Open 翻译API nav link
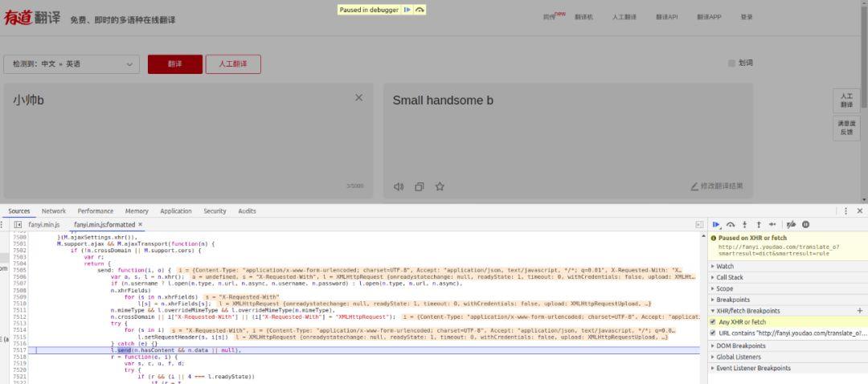This screenshot has width=868, height=384. click(x=666, y=17)
